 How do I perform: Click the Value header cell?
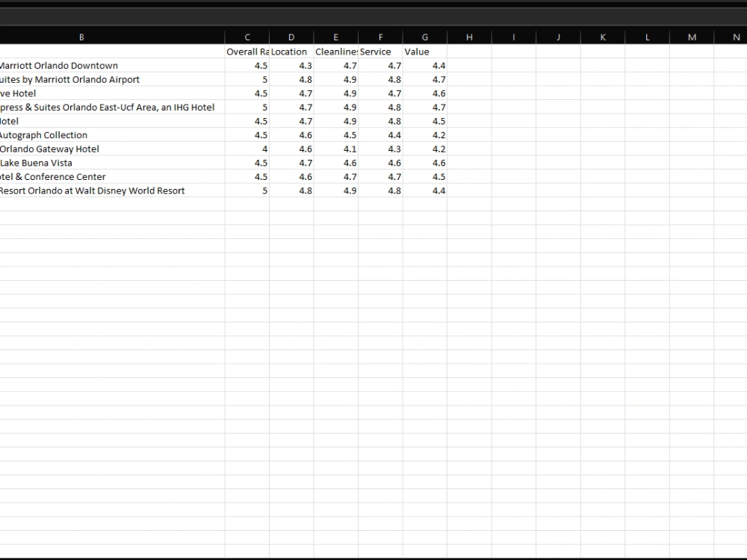[x=424, y=52]
